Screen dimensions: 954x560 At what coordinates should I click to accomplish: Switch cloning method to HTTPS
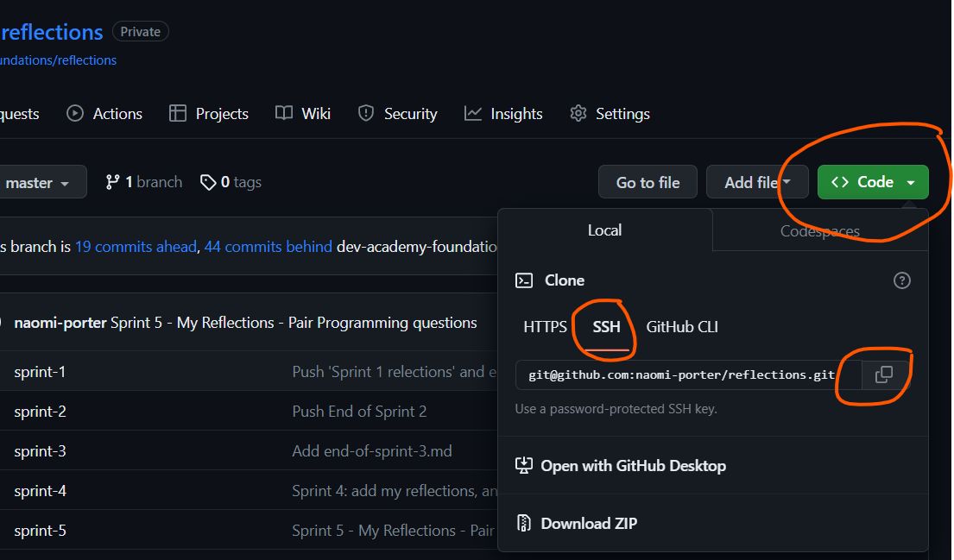tap(545, 327)
